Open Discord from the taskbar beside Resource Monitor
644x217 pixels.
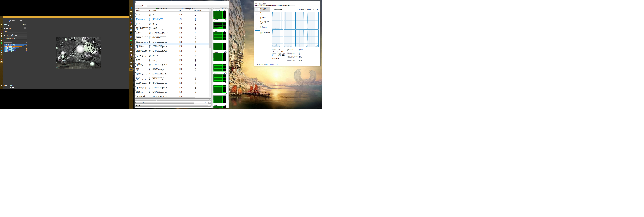point(131,37)
